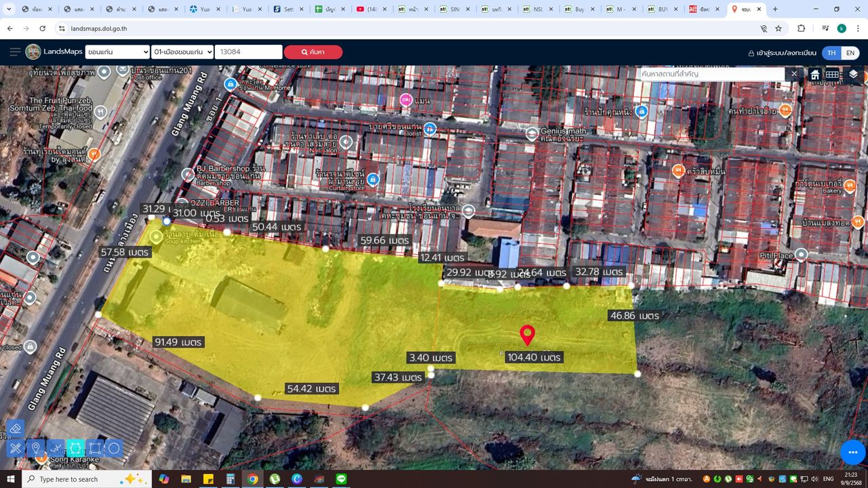Open the LandsMaps hamburger menu
Viewport: 868px width, 488px height.
tap(14, 52)
